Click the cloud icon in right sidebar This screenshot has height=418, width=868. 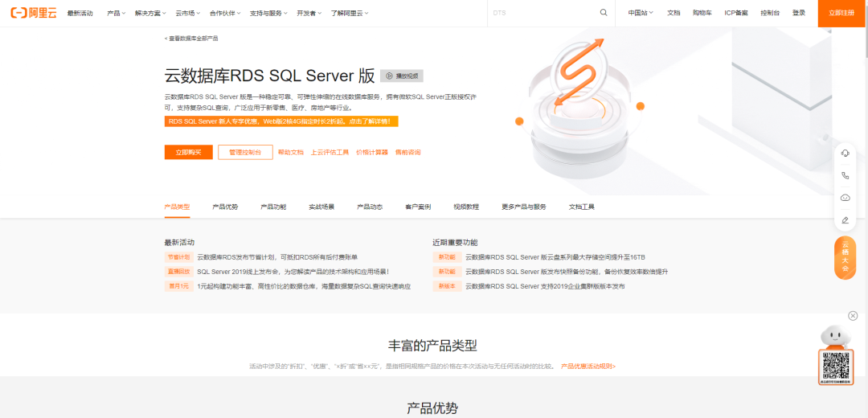point(845,198)
